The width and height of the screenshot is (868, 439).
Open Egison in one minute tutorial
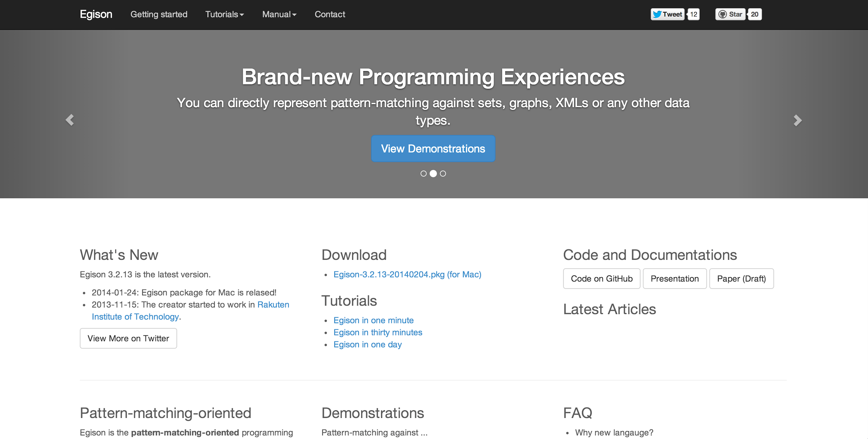coord(374,320)
